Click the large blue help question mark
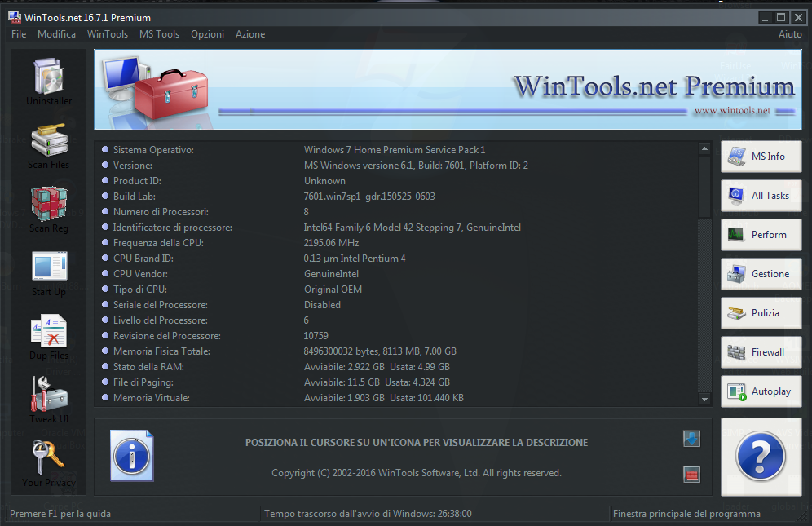The height and width of the screenshot is (526, 812). [x=761, y=457]
